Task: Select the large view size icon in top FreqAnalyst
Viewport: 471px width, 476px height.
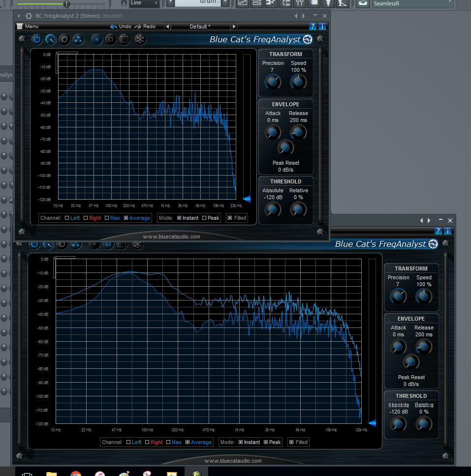Action: [x=125, y=39]
